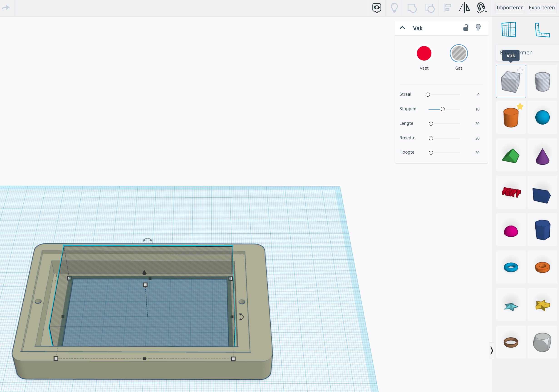Click the Stappen value 10
559x392 pixels.
point(477,109)
